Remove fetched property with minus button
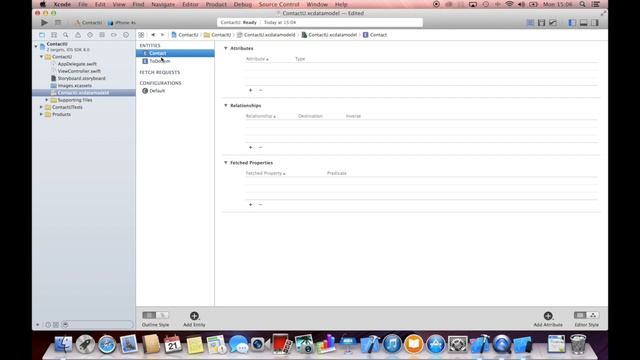Viewport: 640px width, 360px height. click(x=260, y=204)
